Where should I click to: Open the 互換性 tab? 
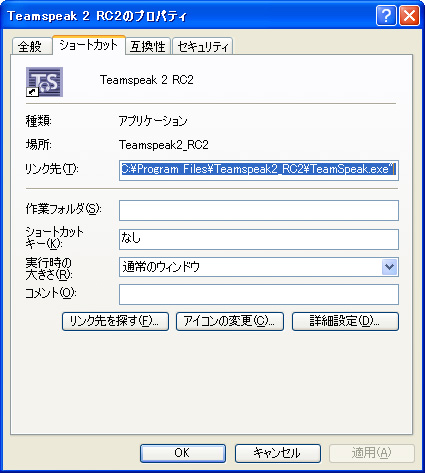pos(148,46)
